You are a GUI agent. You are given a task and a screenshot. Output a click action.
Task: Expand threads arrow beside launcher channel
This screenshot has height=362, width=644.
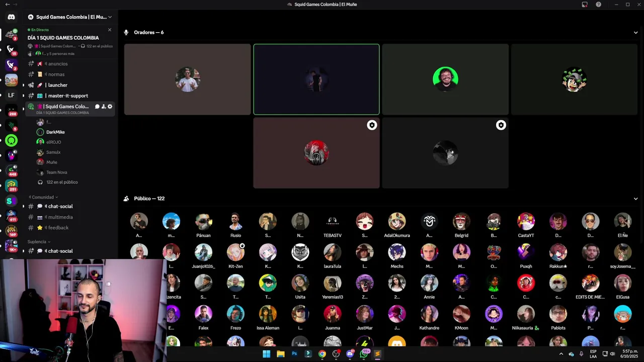pos(23,85)
